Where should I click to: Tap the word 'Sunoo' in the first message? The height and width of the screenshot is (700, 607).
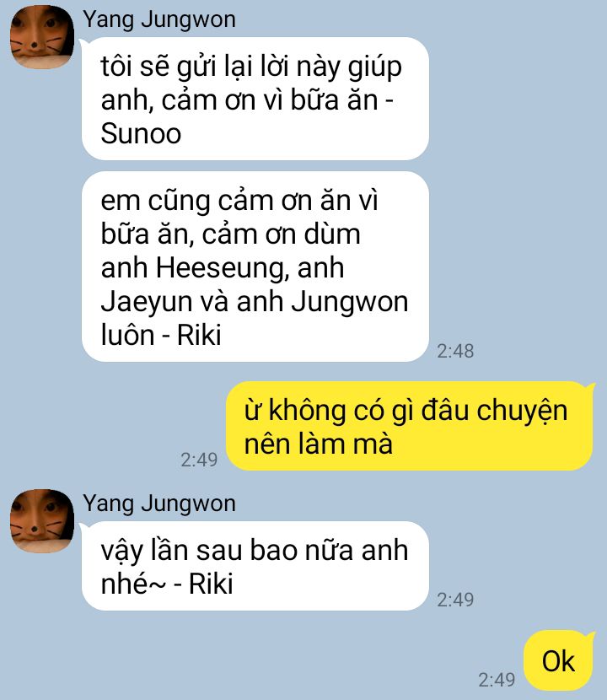tap(141, 133)
